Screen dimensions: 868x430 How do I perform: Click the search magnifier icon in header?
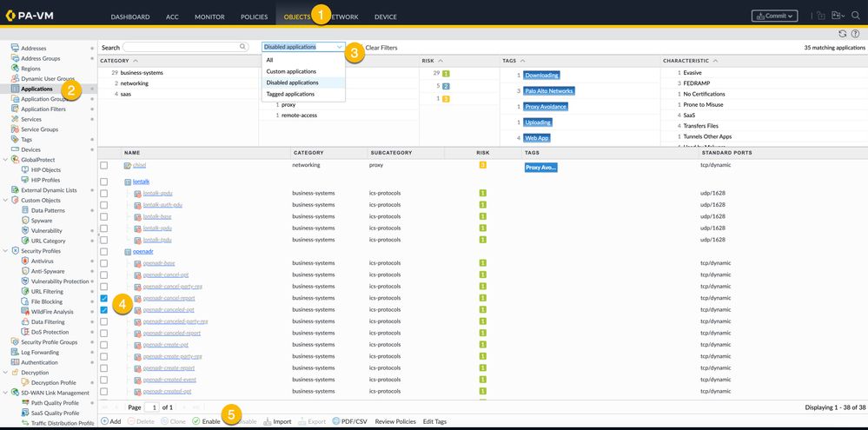(854, 16)
